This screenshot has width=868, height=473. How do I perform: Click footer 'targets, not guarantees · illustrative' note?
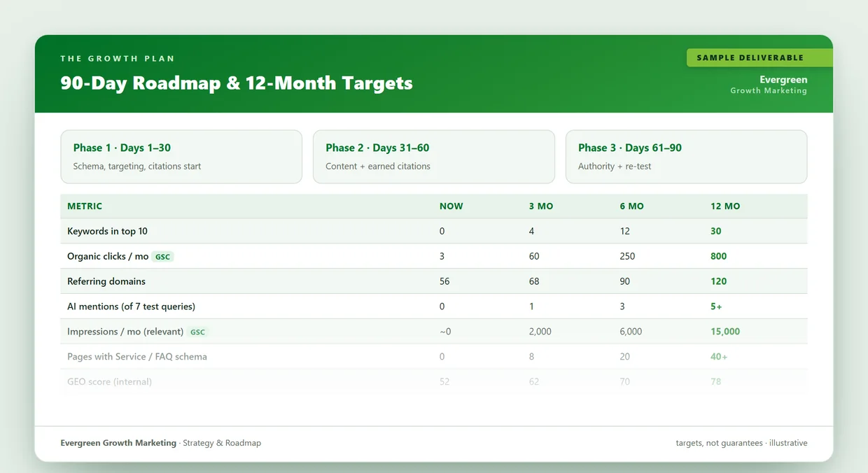(x=741, y=444)
